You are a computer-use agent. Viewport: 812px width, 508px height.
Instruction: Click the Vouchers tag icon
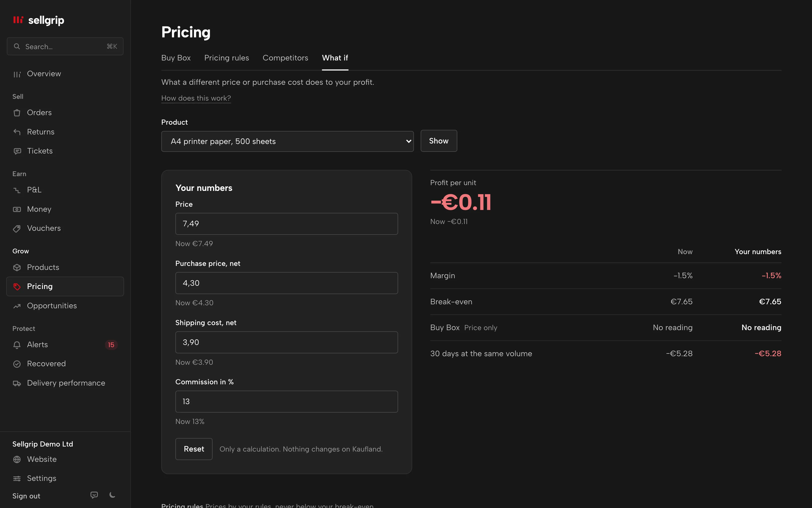click(17, 229)
